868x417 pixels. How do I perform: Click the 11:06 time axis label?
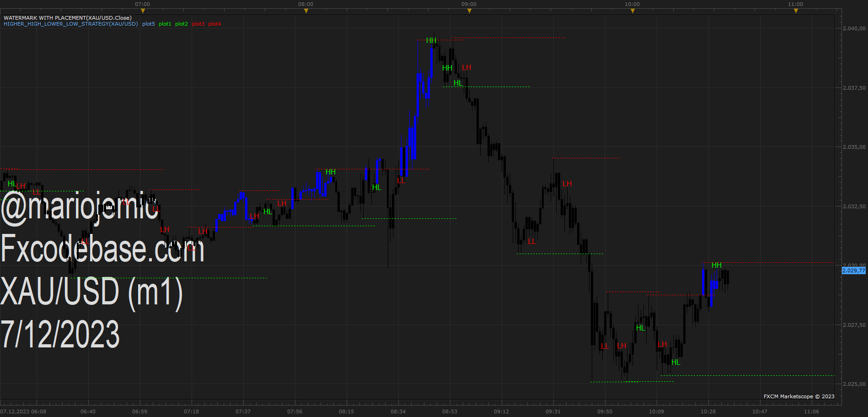click(x=812, y=412)
